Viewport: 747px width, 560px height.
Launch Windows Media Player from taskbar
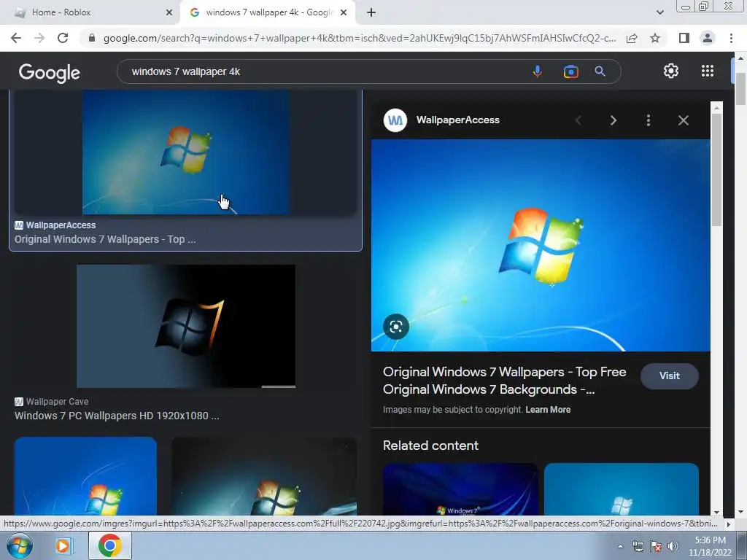point(63,545)
